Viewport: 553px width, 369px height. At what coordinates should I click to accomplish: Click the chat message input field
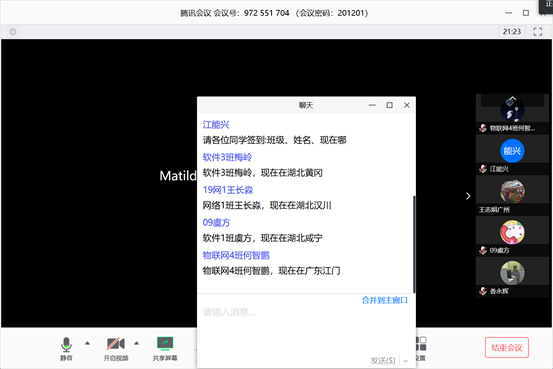point(306,328)
